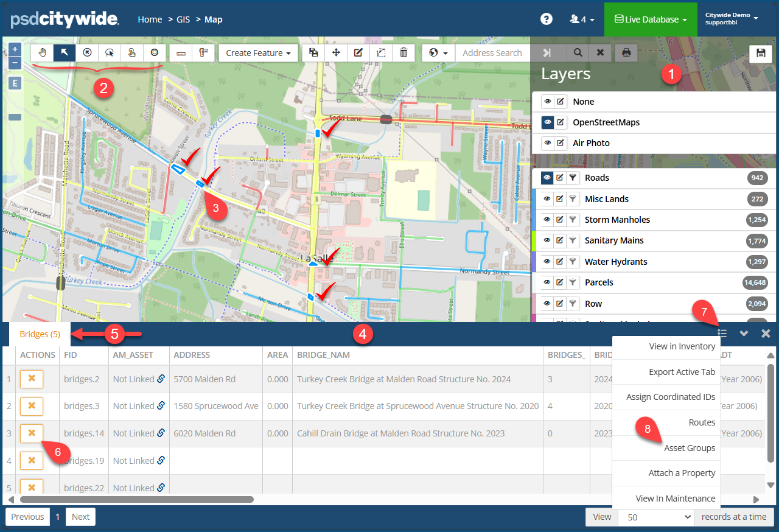The image size is (779, 532).
Task: Select the pan hand tool
Action: point(42,53)
